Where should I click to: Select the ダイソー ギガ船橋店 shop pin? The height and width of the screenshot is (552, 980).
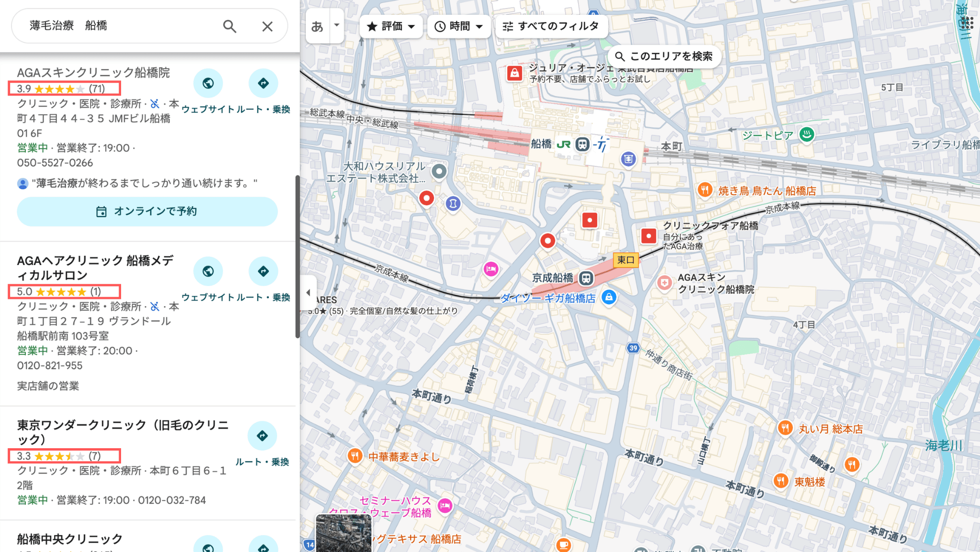pos(609,297)
